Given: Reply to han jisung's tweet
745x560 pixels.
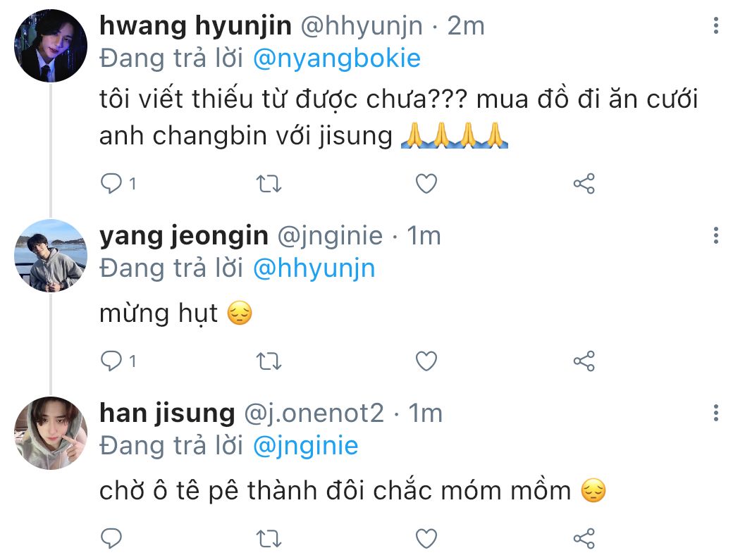Looking at the screenshot, I should (x=111, y=539).
